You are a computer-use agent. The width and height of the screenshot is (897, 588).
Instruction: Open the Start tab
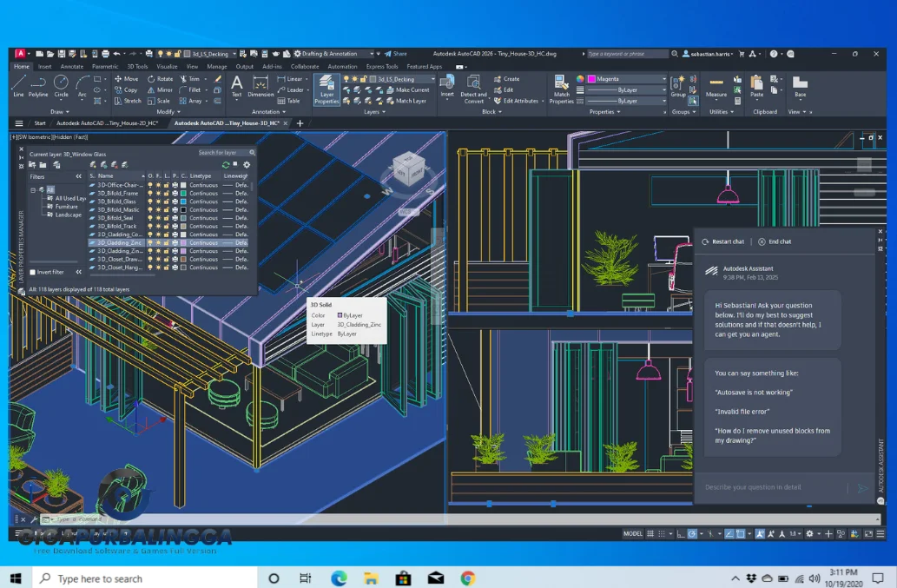39,123
